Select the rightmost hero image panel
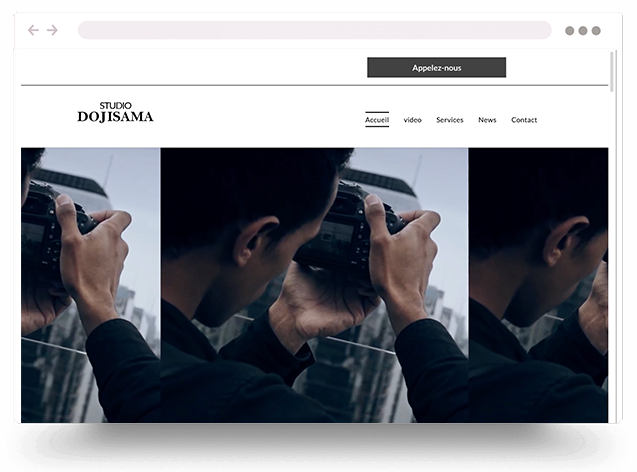 [538, 285]
